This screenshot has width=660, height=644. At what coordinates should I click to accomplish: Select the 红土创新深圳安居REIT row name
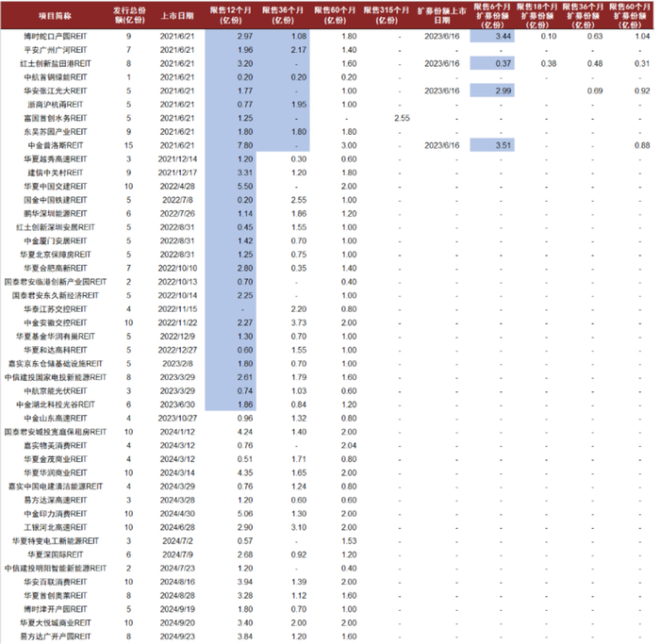coord(55,227)
